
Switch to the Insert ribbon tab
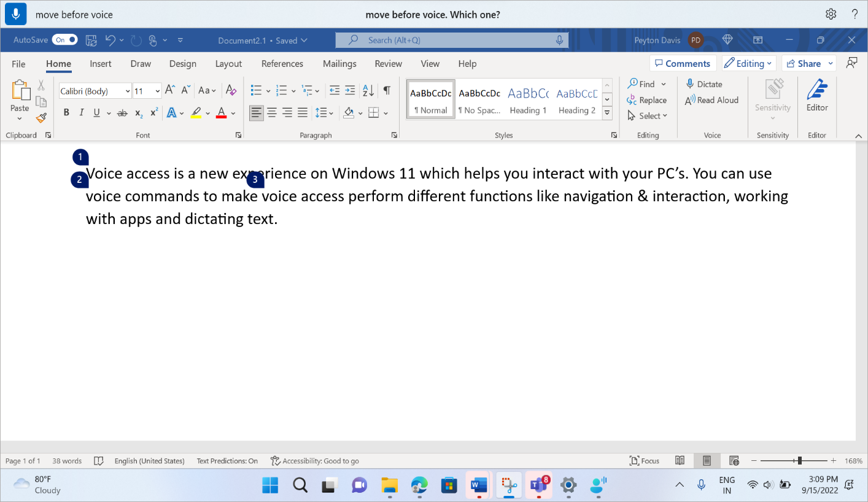(100, 63)
